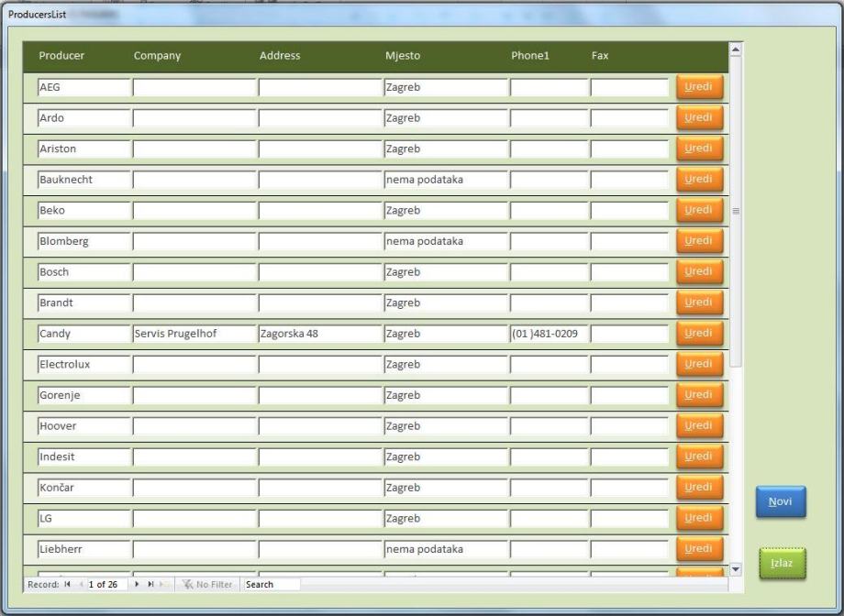This screenshot has height=616, width=844.
Task: Select the Končar producer field
Action: pos(84,488)
